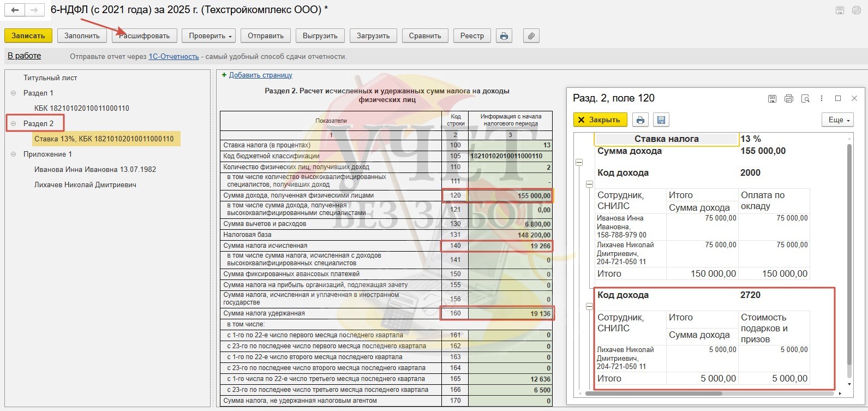Screen dimensions: 868x411
Task: Open print preview icon in popup title bar
Action: coord(805,99)
